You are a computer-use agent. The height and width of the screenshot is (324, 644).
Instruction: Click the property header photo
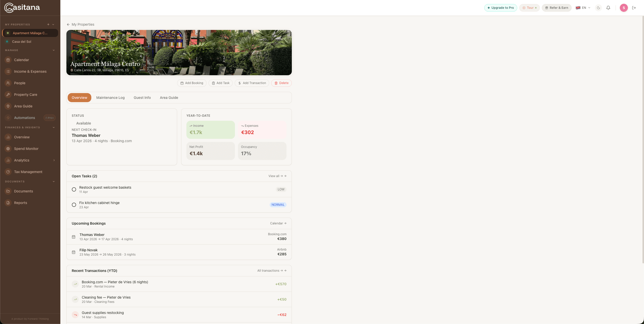(x=179, y=53)
